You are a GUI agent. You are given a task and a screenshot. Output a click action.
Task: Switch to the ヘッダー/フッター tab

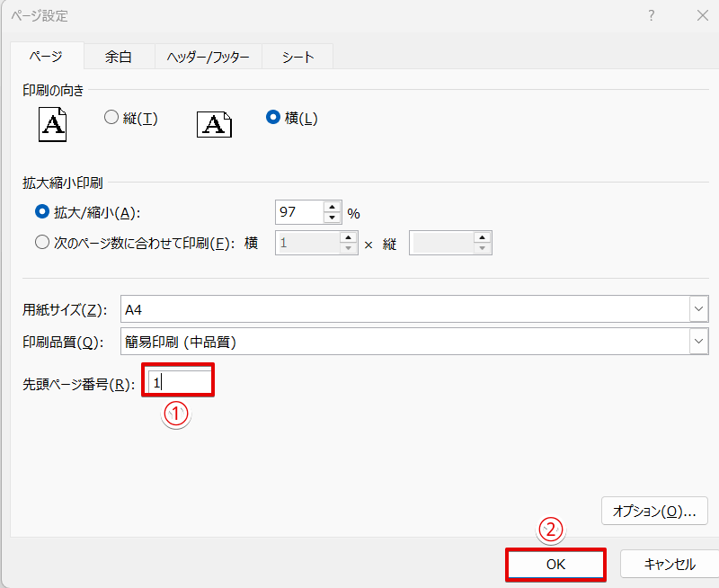209,57
